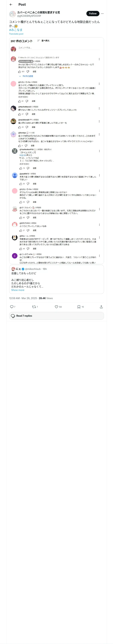Screen dimensions: 113x644
Task: Click the quoted post's profile picture
Action: 13,269
